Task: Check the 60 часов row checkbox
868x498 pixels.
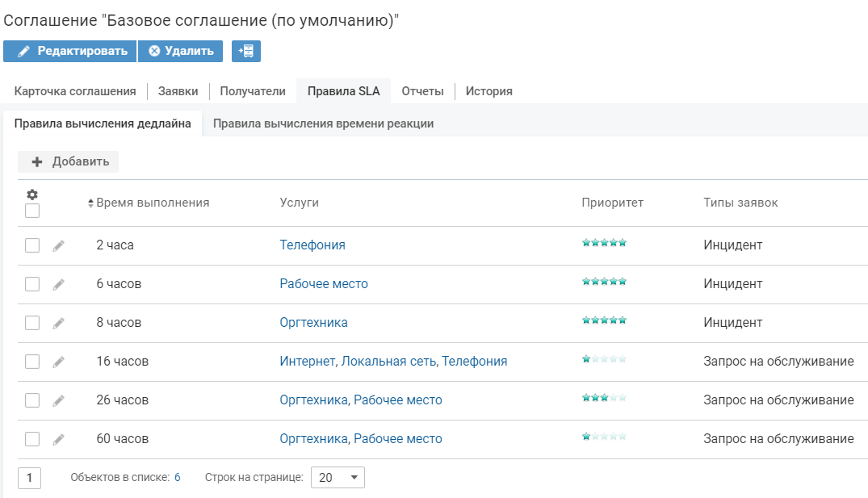Action: click(32, 439)
